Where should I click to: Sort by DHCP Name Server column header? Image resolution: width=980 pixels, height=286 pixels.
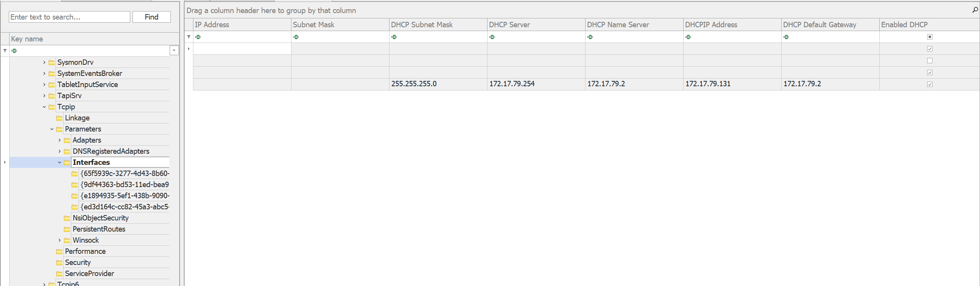pos(634,25)
